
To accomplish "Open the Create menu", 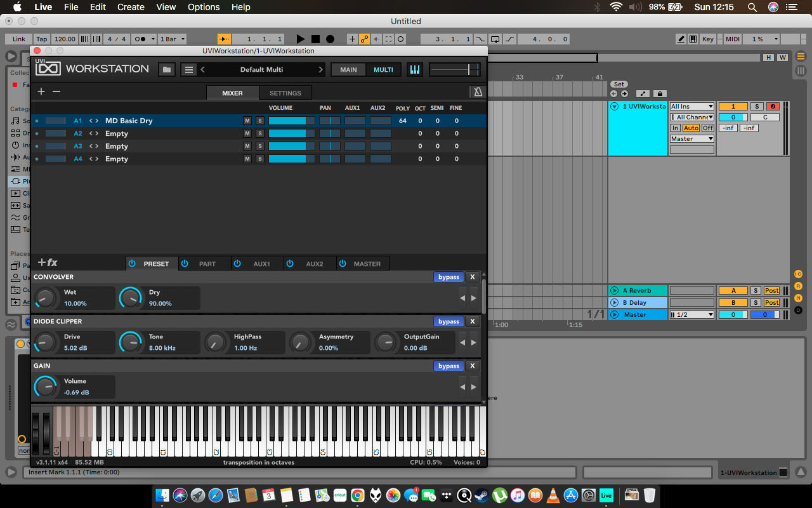I will tap(131, 7).
